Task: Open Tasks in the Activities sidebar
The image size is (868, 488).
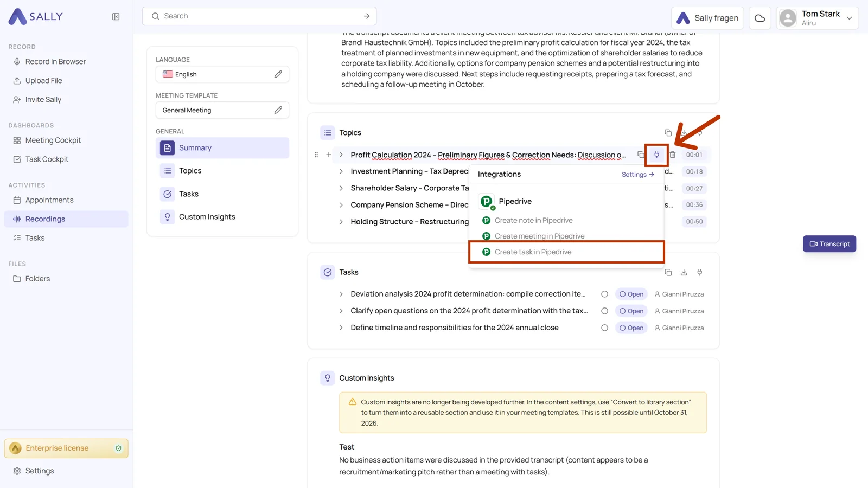Action: (35, 238)
